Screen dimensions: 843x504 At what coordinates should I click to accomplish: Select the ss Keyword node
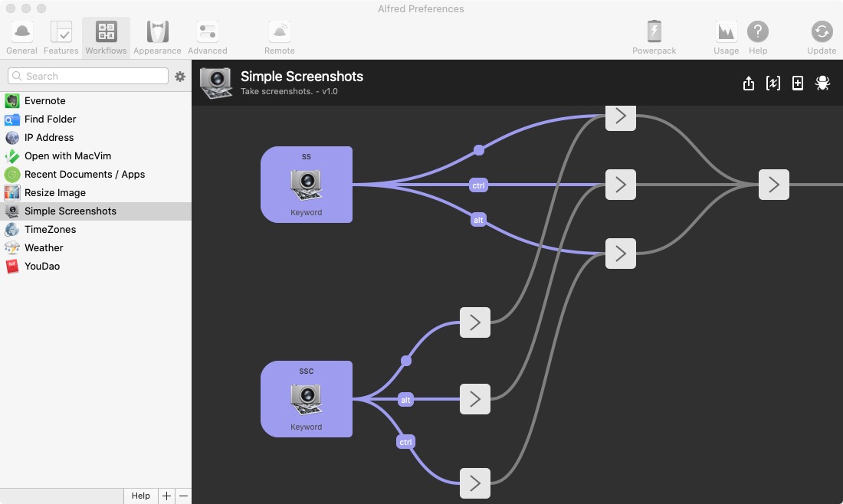point(307,185)
